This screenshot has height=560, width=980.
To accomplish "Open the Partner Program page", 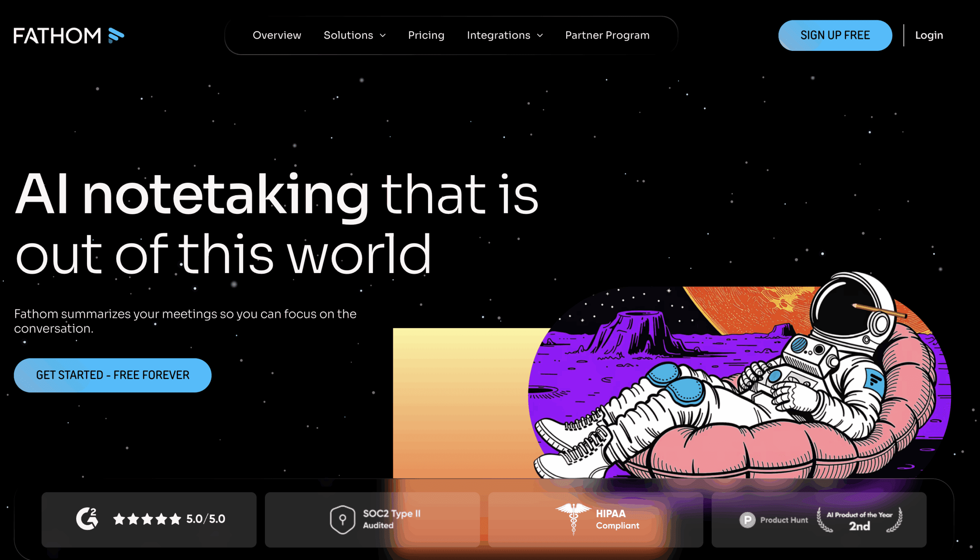I will coord(607,36).
